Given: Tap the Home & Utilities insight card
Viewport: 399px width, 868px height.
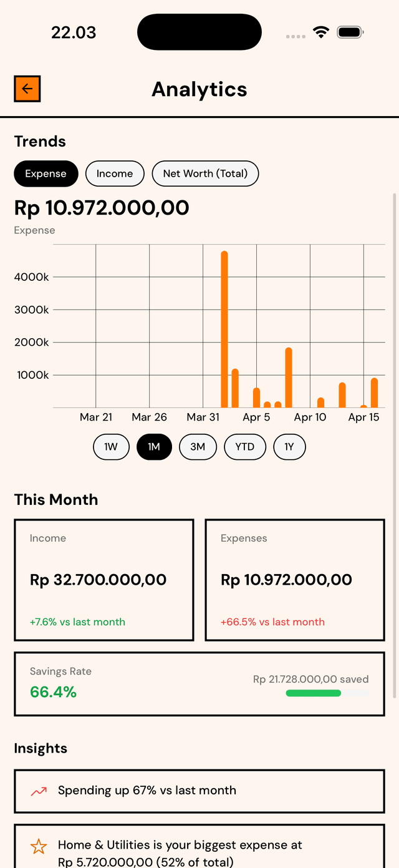Looking at the screenshot, I should point(199,847).
